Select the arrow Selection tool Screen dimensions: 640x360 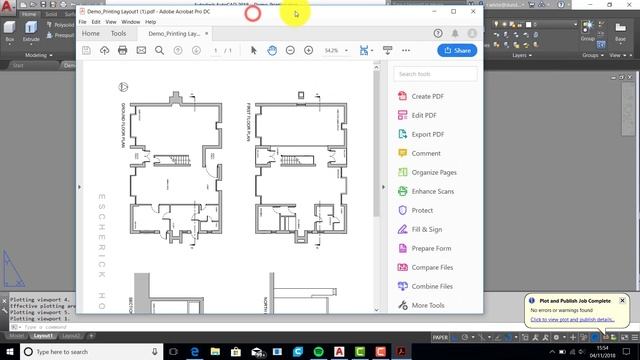pyautogui.click(x=253, y=50)
